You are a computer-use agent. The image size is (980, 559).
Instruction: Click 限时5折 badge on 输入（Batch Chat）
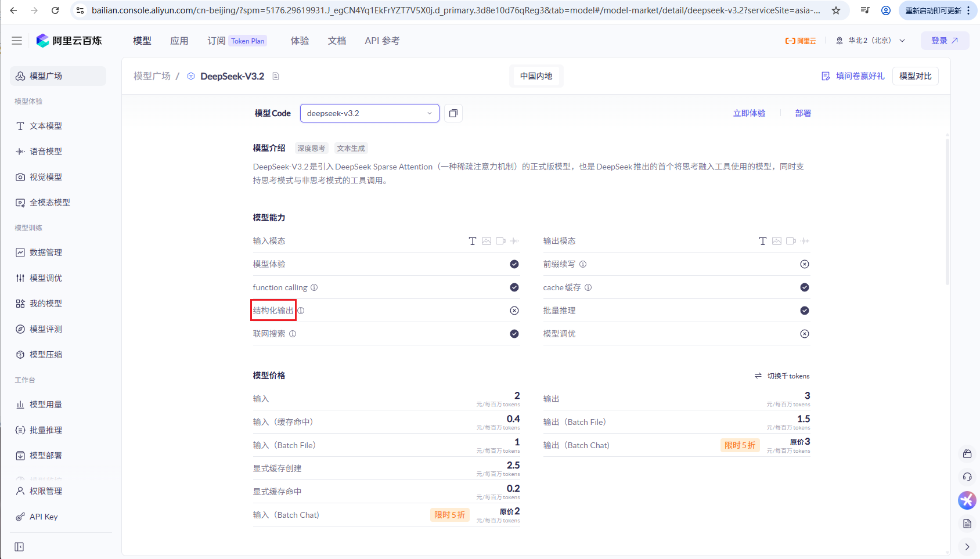449,515
